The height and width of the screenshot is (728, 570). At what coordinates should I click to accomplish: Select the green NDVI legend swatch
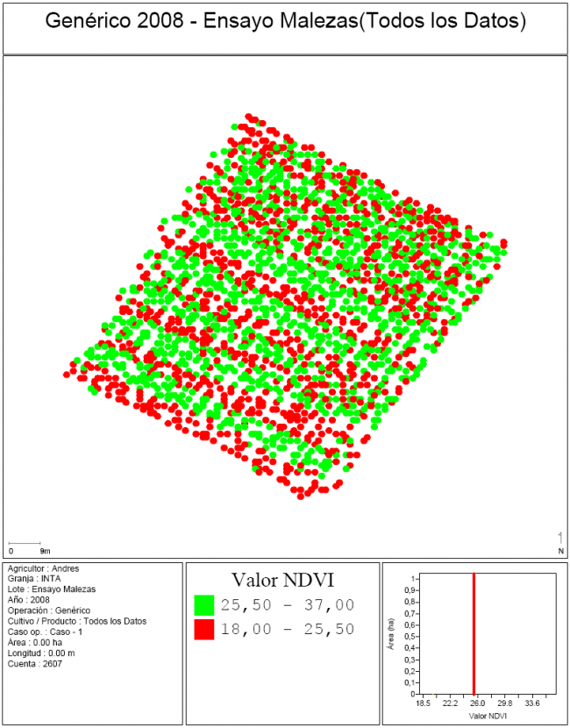coord(204,604)
